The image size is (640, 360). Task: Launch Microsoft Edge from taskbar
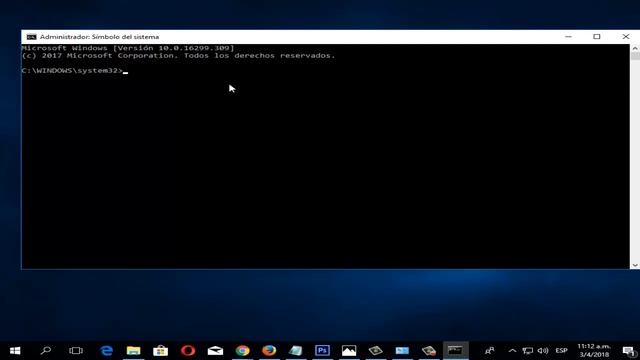pos(107,351)
